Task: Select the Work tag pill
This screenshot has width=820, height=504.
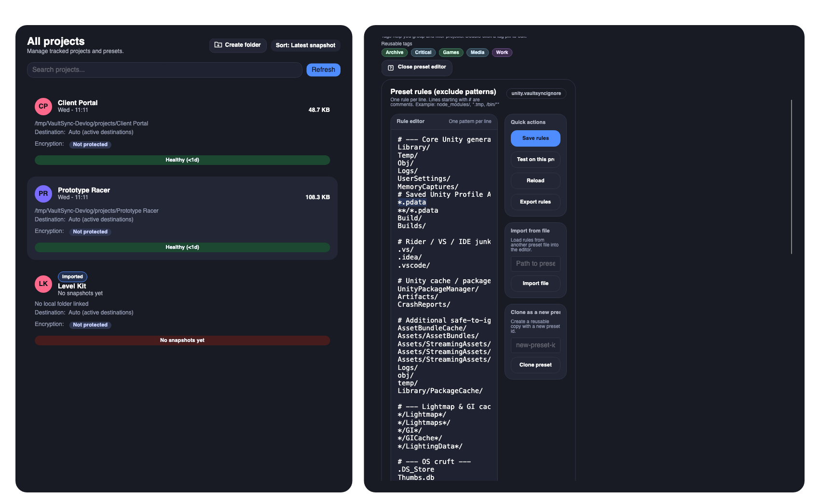Action: [x=502, y=53]
